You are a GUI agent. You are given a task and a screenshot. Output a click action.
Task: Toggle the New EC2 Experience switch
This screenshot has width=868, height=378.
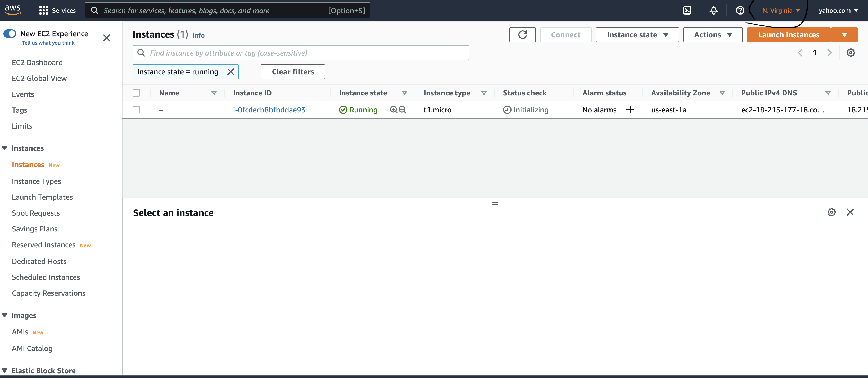click(x=10, y=34)
